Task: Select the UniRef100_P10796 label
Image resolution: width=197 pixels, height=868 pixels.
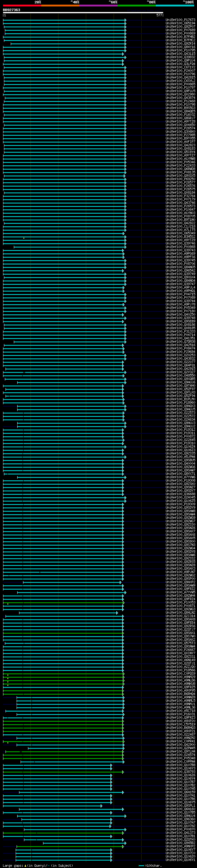Action: tap(180, 74)
